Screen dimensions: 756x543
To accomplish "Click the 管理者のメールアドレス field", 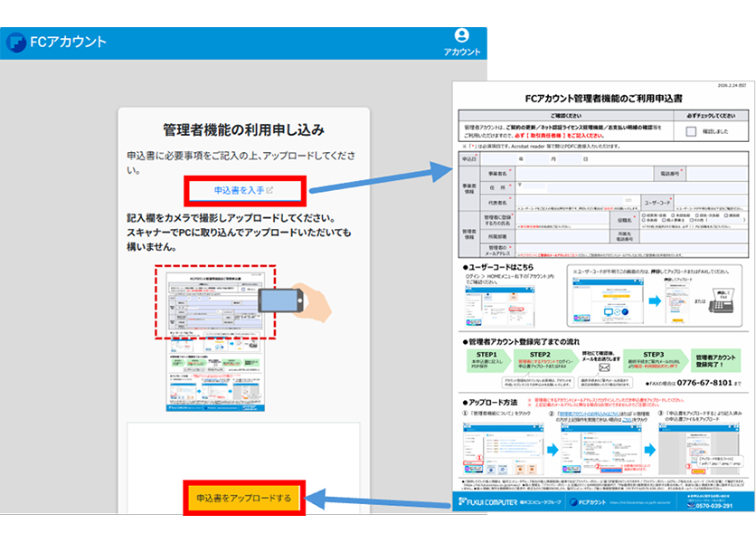I will pos(632,250).
